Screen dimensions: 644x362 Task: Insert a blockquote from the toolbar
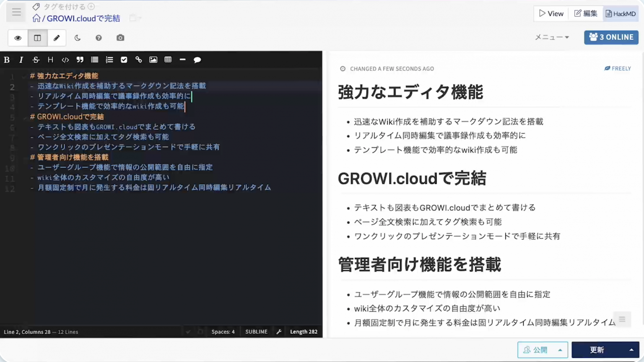(x=80, y=59)
